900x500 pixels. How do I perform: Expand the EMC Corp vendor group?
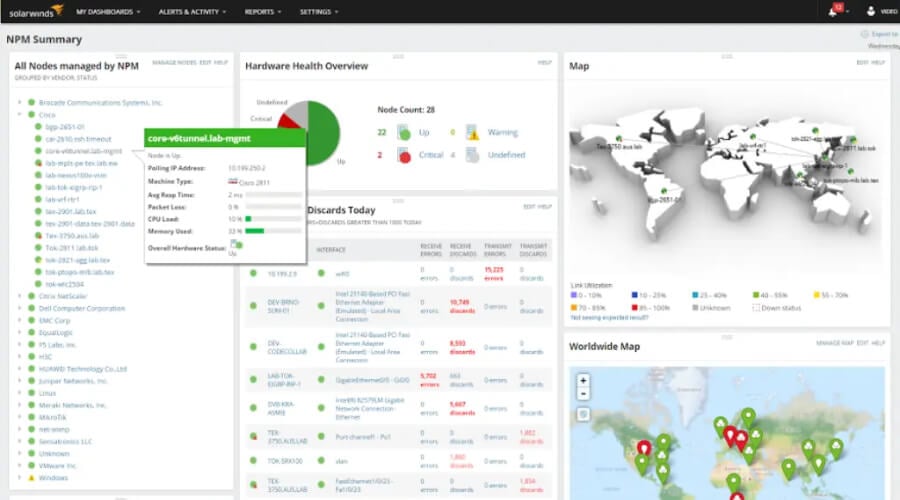click(x=20, y=320)
